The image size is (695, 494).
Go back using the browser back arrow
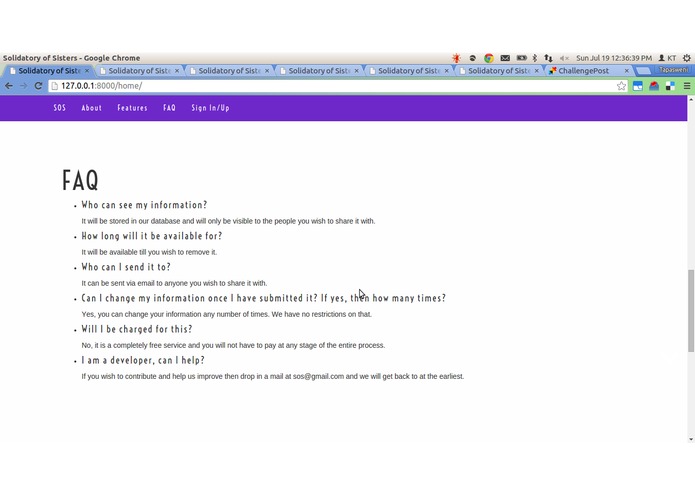pos(9,86)
